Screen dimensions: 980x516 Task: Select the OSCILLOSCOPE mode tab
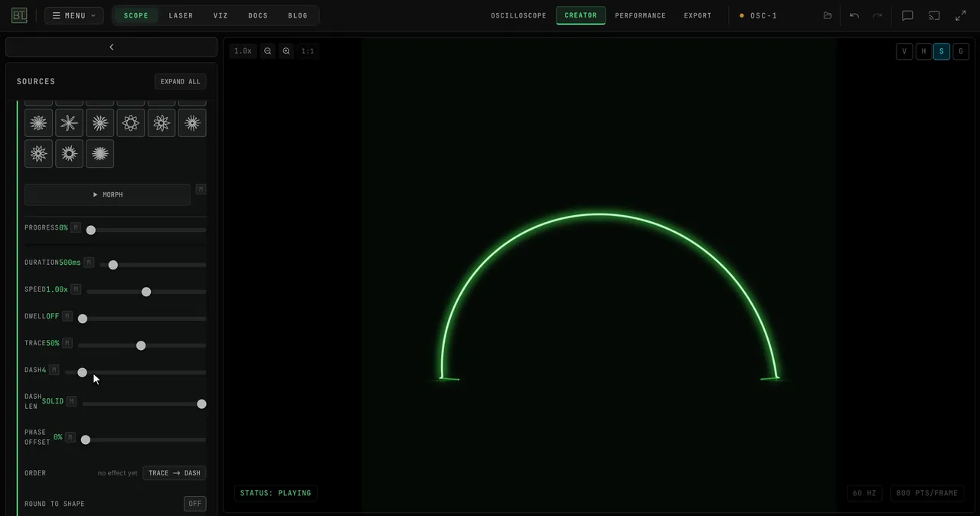click(x=518, y=15)
